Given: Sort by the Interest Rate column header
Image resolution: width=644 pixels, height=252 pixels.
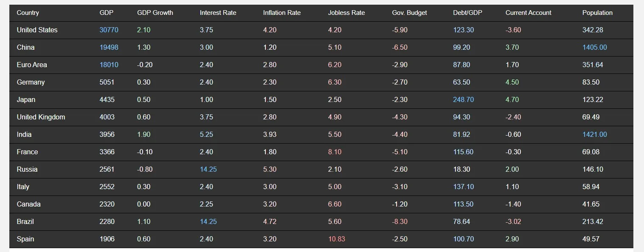Looking at the screenshot, I should (218, 13).
